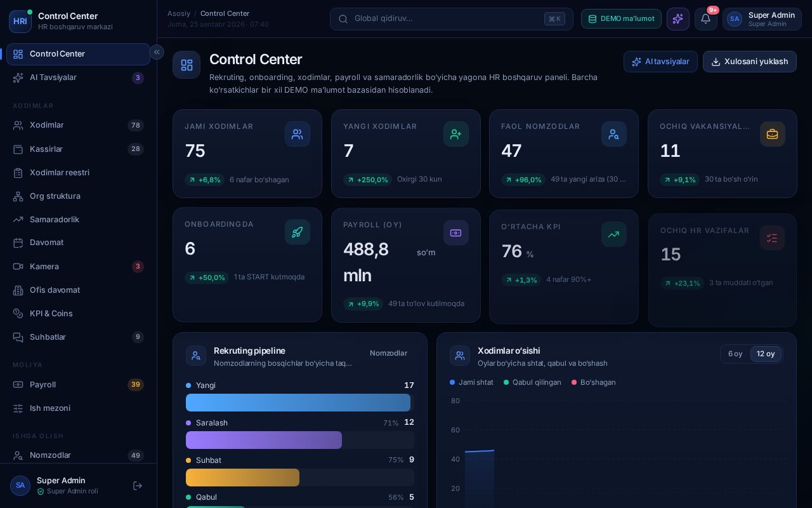The height and width of the screenshot is (508, 812).
Task: Click the checklist icon on the Ochiq HR Vazifalar card
Action: coord(772,238)
